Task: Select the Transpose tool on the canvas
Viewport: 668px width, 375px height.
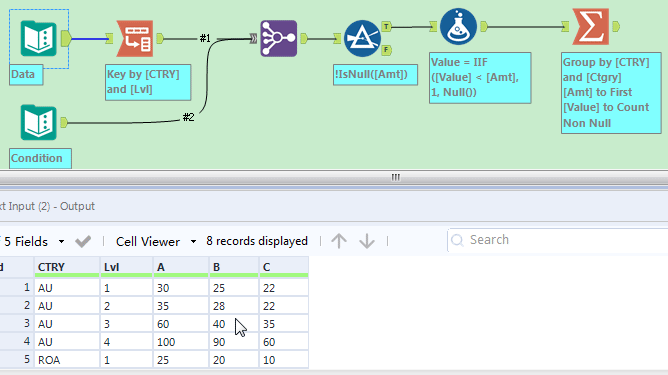Action: [135, 39]
